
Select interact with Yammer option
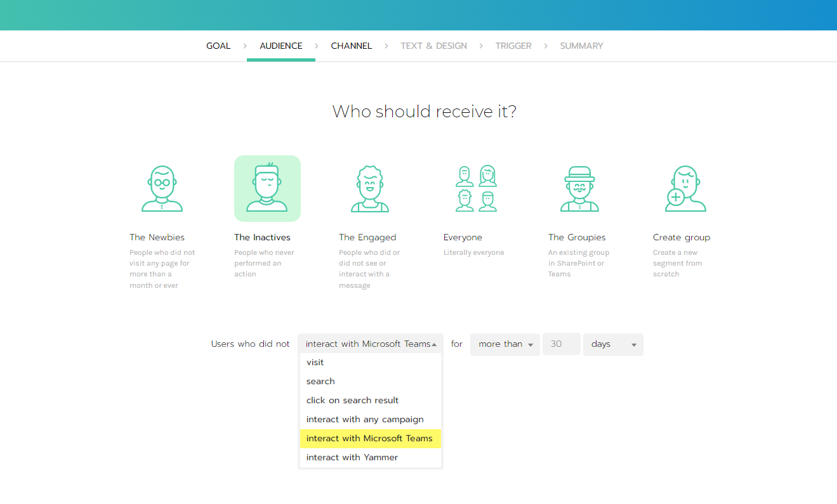coord(371,458)
